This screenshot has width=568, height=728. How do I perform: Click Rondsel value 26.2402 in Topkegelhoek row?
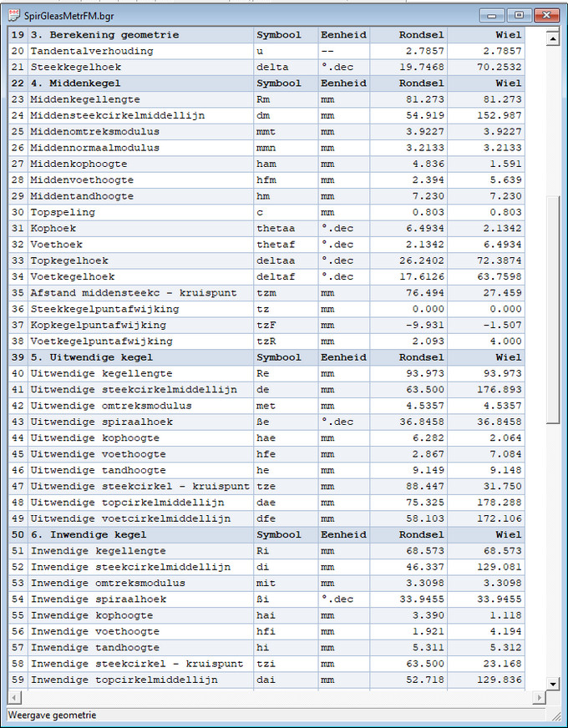[x=422, y=260]
